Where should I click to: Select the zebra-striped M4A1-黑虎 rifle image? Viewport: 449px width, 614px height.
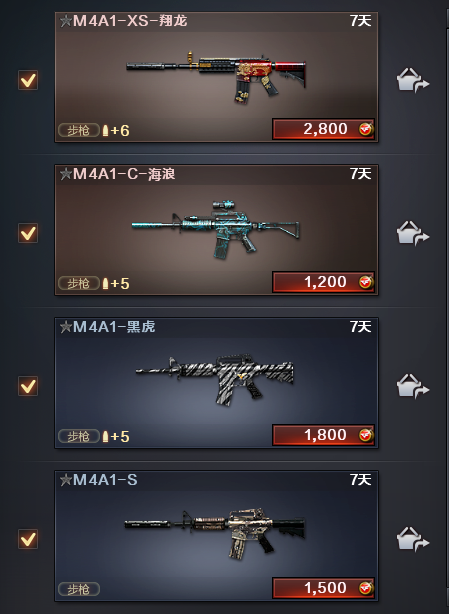click(x=215, y=381)
